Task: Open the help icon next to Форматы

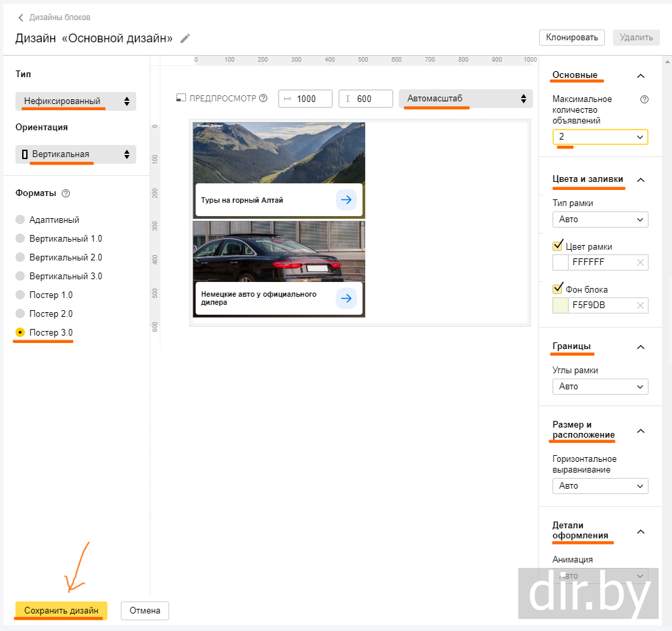Action: click(x=66, y=193)
